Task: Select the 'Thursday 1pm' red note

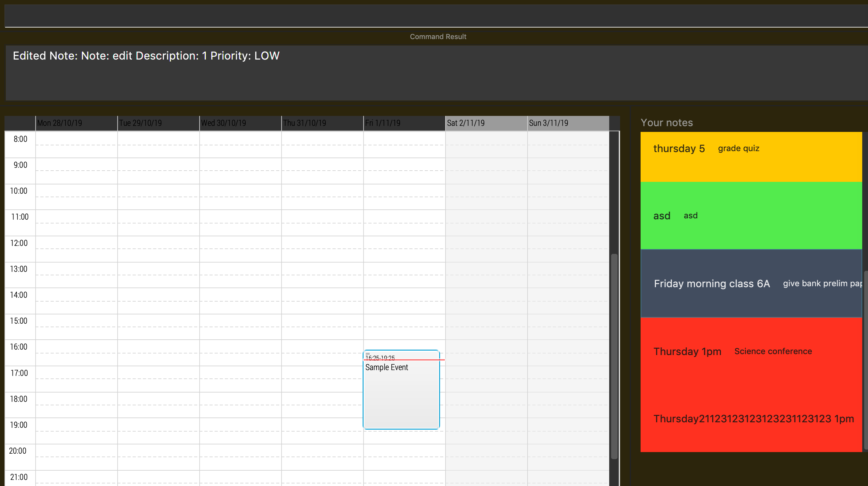Action: [751, 351]
